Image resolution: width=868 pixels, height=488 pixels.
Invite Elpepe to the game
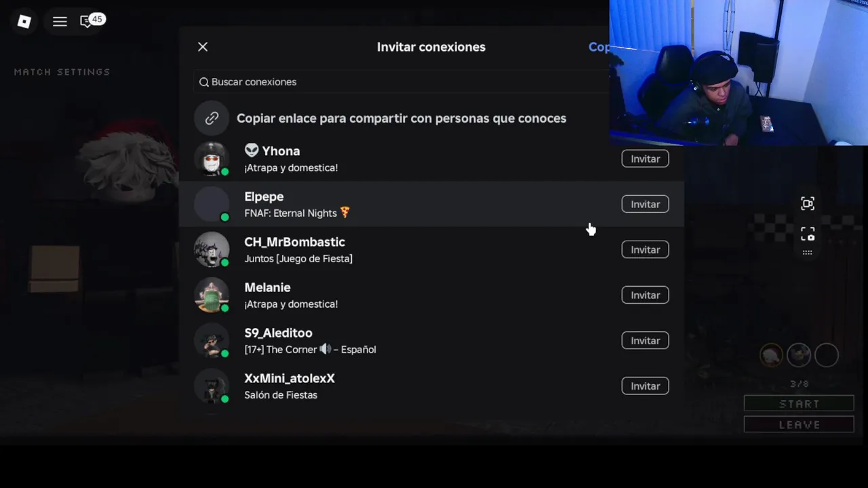[x=645, y=204]
